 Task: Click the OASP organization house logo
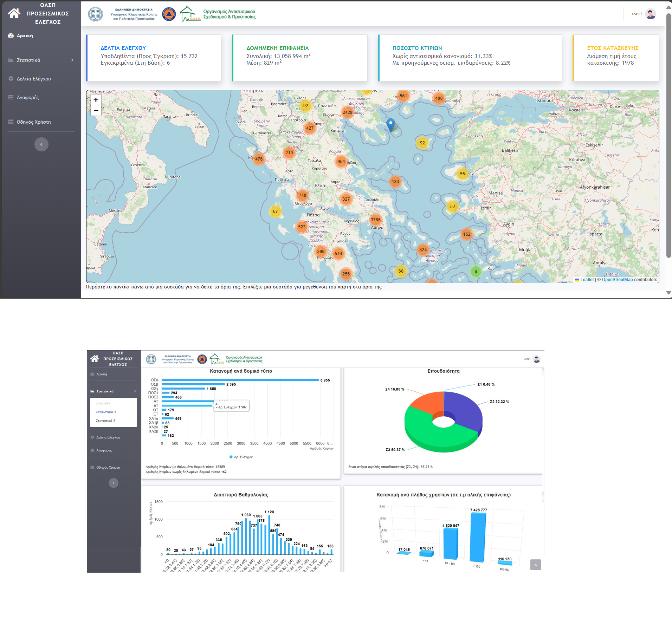tap(190, 14)
